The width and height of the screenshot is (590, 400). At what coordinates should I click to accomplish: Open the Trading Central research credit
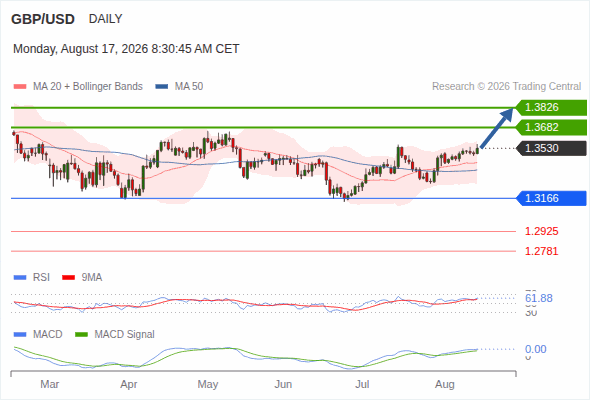506,87
